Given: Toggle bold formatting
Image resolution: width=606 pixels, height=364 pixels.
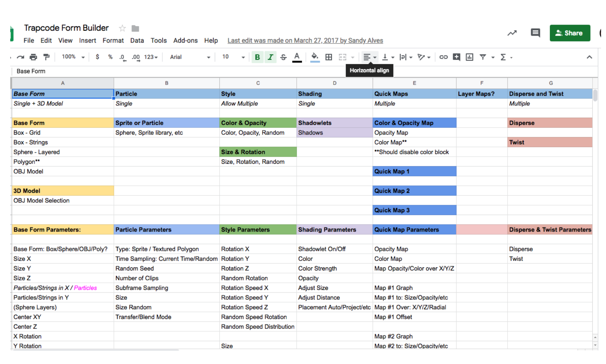Looking at the screenshot, I should [257, 57].
